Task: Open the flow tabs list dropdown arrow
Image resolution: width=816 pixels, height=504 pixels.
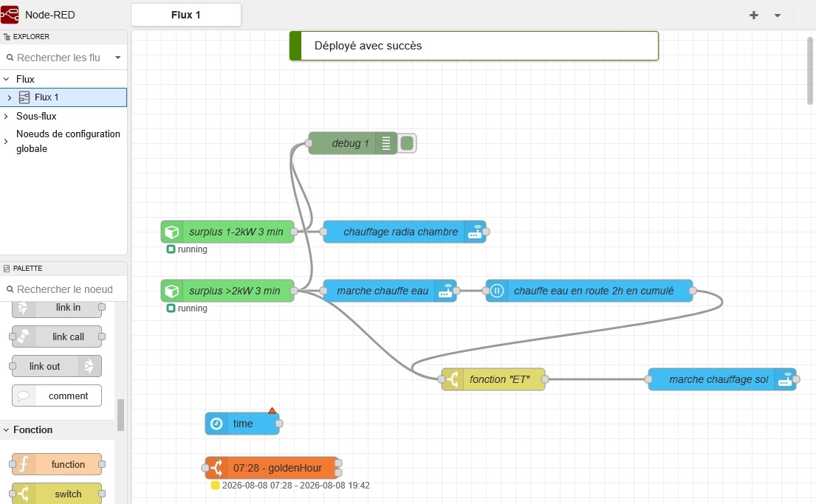Action: (x=777, y=15)
